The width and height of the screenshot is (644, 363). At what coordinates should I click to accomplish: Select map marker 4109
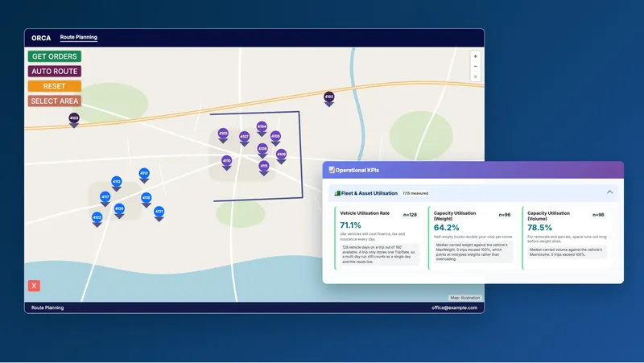(281, 156)
